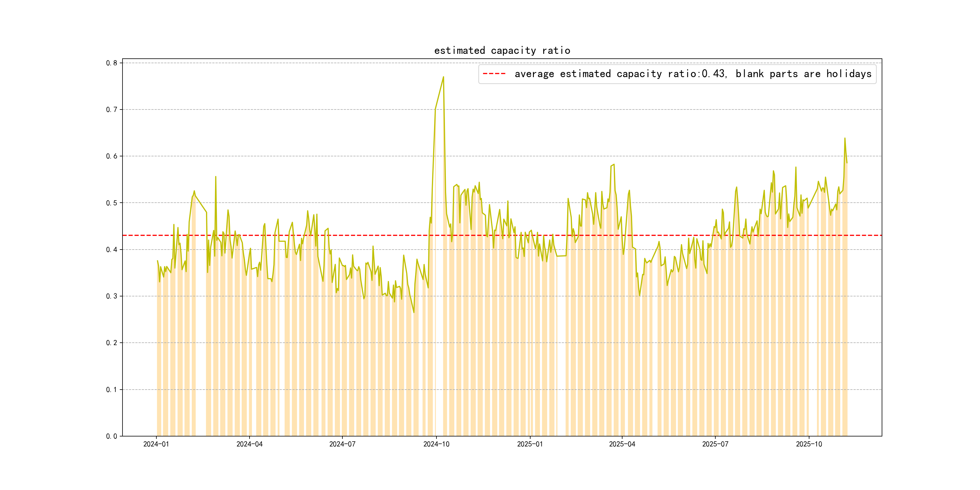
Task: Click the chart title 'estimated capacity ratio'
Action: pos(502,51)
